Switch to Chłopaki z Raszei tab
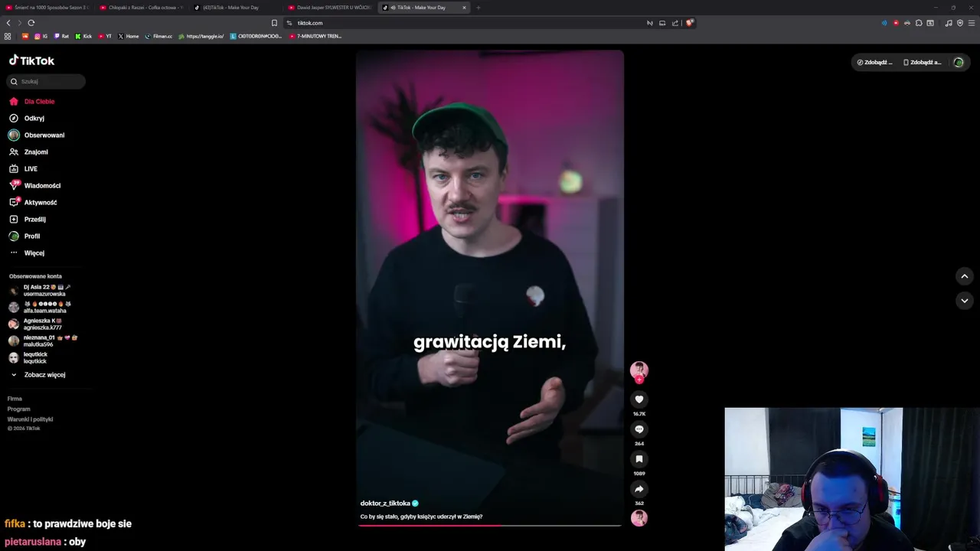Screen dimensions: 980x551 [142, 8]
